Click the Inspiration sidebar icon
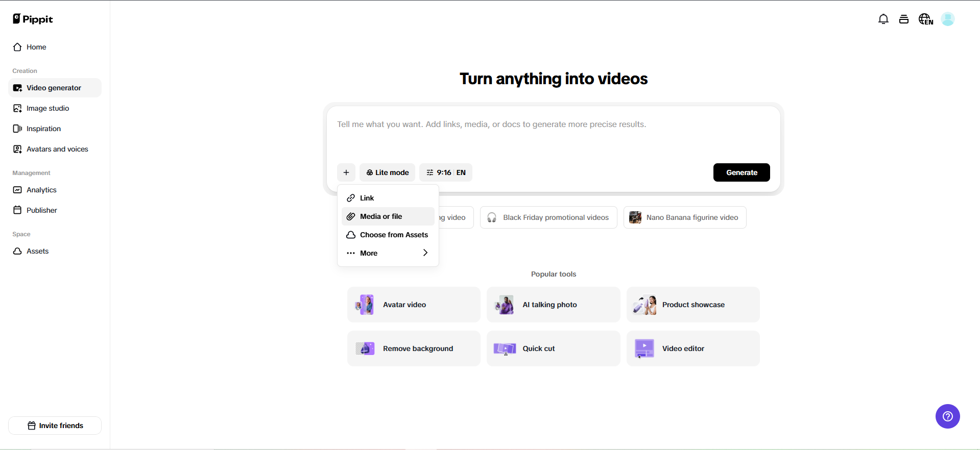This screenshot has width=980, height=450. pos(17,129)
